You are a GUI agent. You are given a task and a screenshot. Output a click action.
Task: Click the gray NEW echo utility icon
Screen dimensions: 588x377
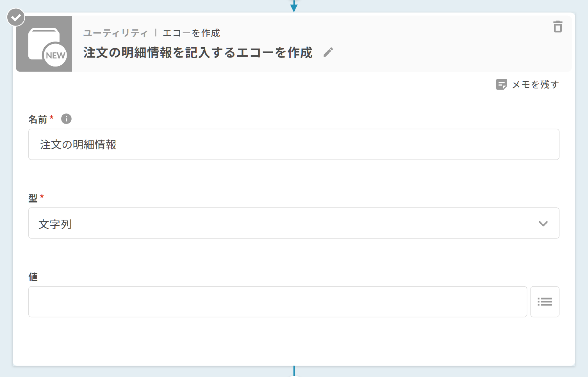pyautogui.click(x=44, y=44)
